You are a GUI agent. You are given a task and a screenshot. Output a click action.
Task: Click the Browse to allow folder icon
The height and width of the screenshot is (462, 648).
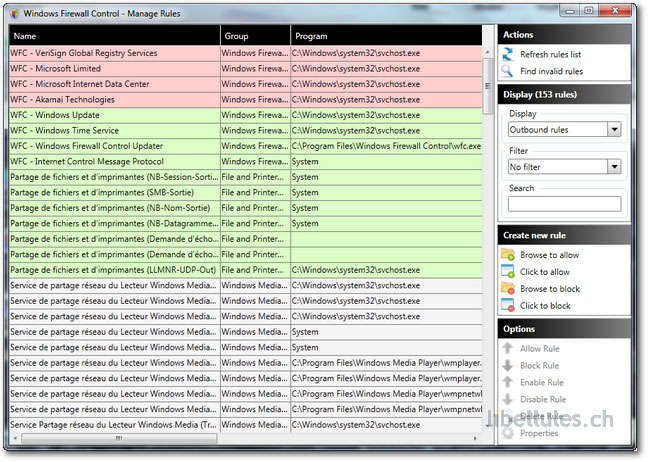[x=508, y=255]
